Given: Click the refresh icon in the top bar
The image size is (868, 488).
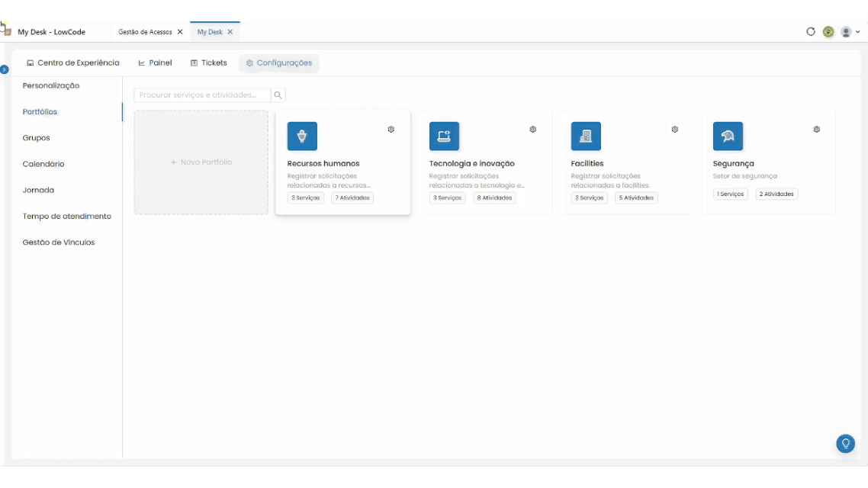Looking at the screenshot, I should [x=811, y=31].
